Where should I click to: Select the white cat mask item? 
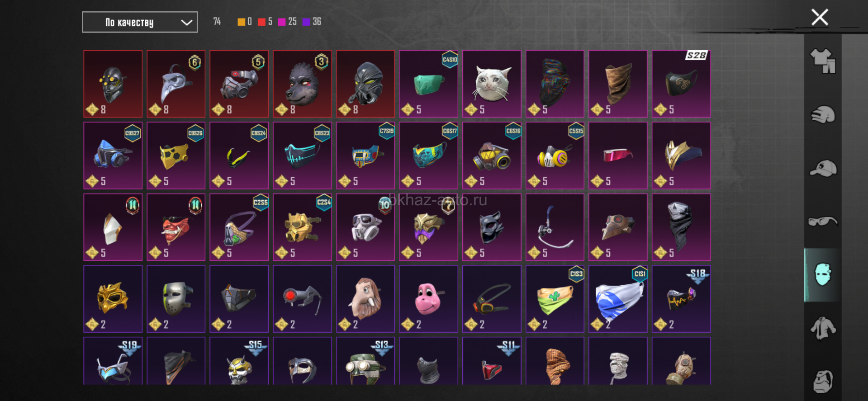pyautogui.click(x=492, y=84)
